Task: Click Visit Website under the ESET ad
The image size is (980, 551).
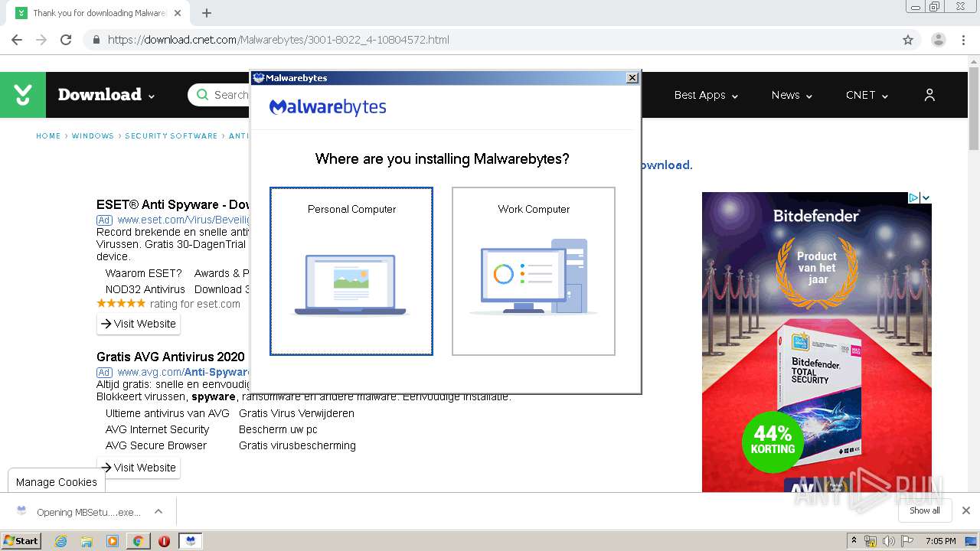Action: click(x=139, y=324)
